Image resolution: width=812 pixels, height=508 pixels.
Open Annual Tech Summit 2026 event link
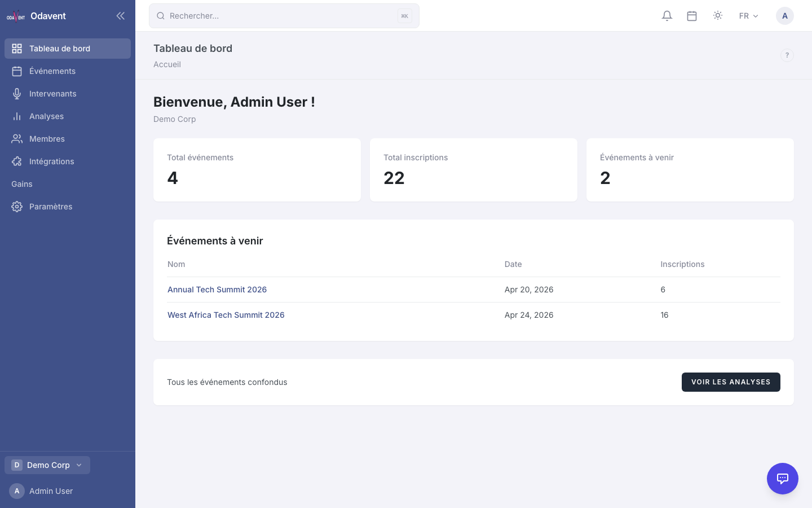click(217, 290)
